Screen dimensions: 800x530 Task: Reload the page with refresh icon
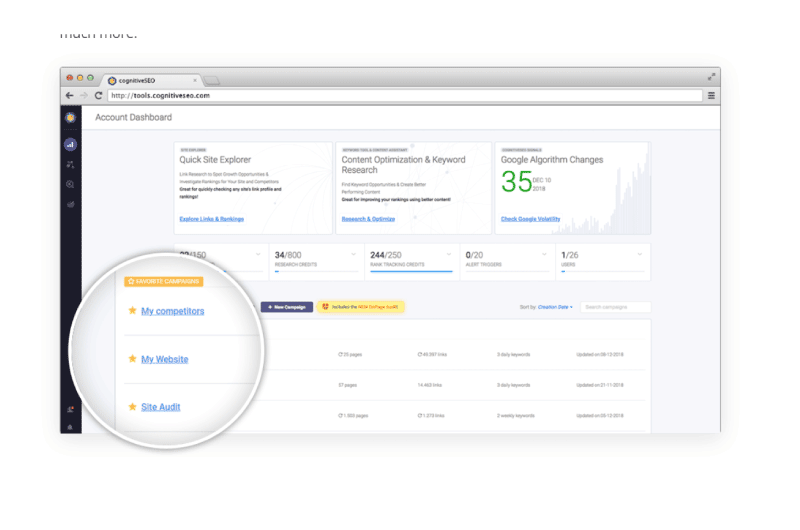[x=98, y=95]
